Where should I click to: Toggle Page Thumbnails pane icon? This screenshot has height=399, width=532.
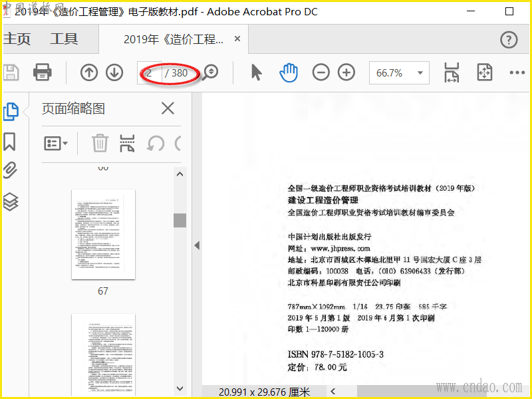click(x=11, y=111)
